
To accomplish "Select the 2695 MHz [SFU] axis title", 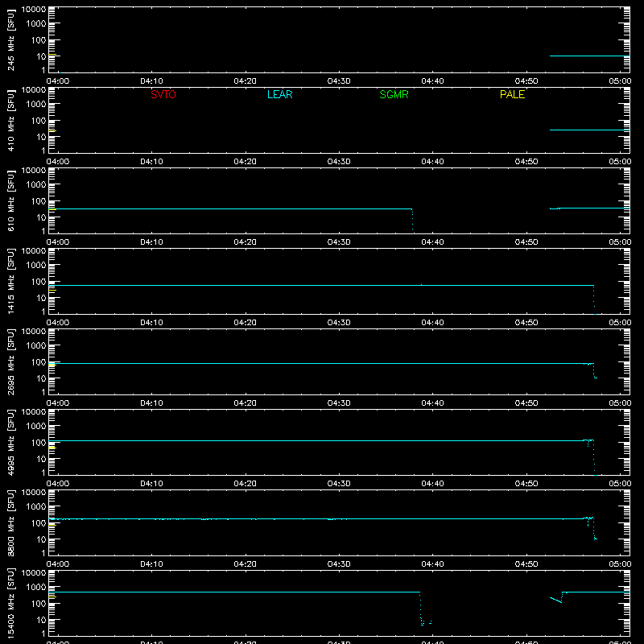I will [10, 362].
